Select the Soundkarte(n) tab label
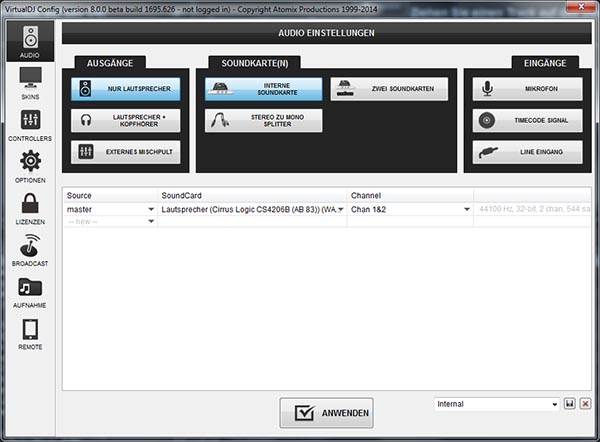600x442 pixels. point(254,63)
